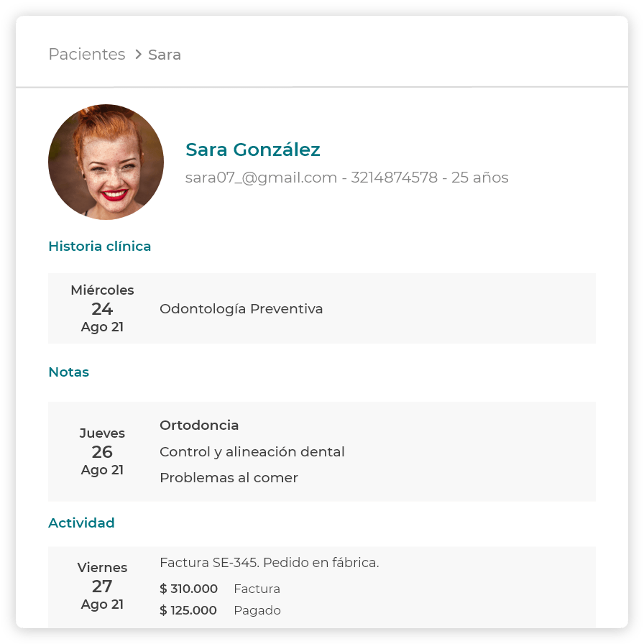Viewport: 644px width, 644px height.
Task: Click the patient name Sara González
Action: pos(252,149)
